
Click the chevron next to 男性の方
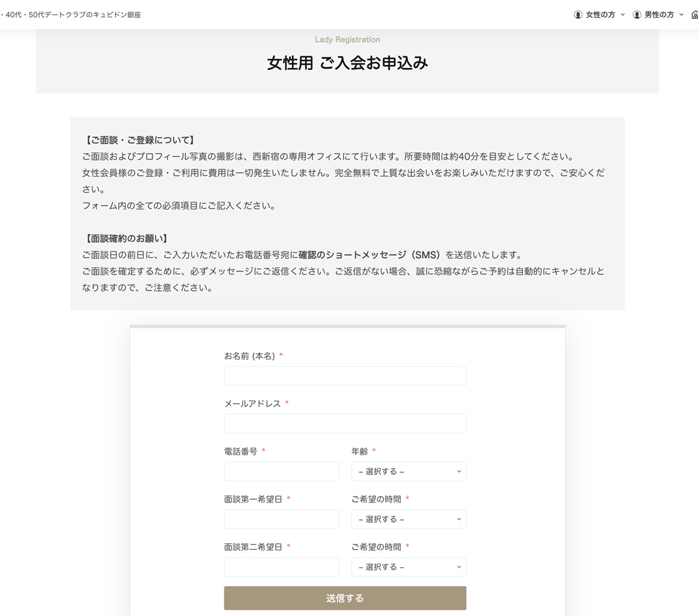(680, 14)
